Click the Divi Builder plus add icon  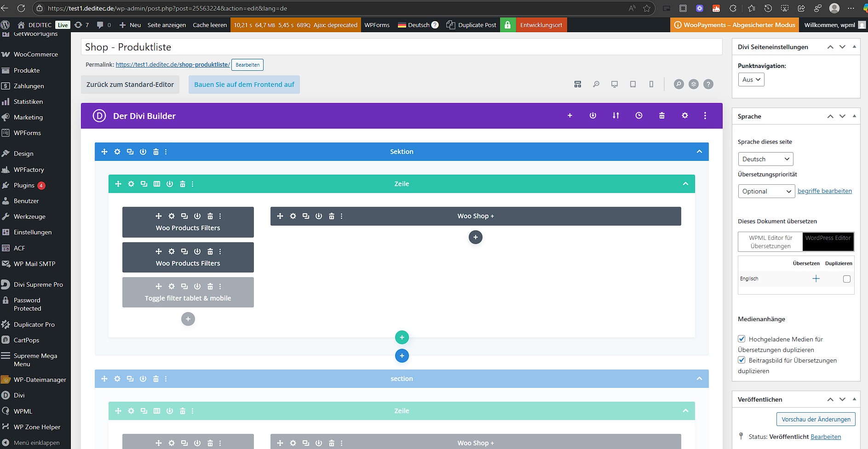(569, 116)
